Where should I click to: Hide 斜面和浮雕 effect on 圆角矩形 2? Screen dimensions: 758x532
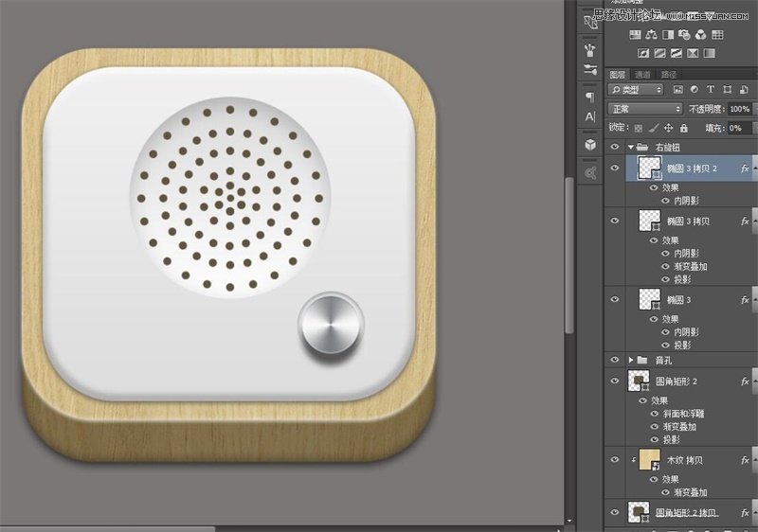pyautogui.click(x=654, y=414)
